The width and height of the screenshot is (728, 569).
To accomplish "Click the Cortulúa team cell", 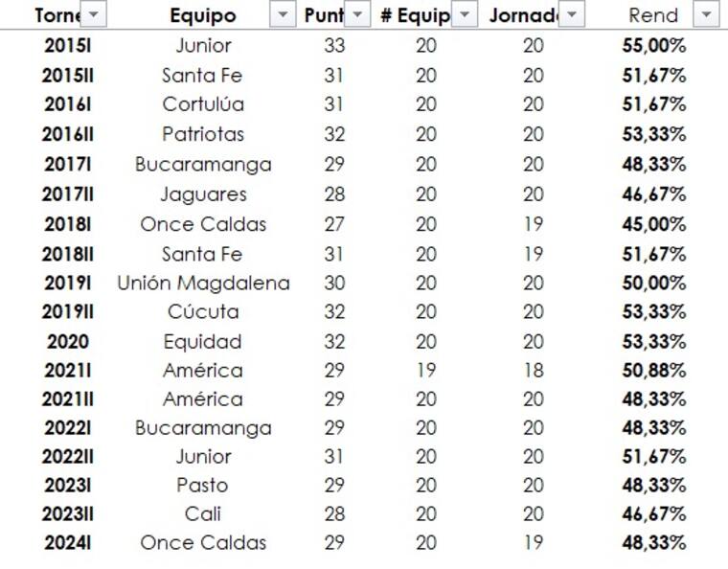I will (203, 103).
